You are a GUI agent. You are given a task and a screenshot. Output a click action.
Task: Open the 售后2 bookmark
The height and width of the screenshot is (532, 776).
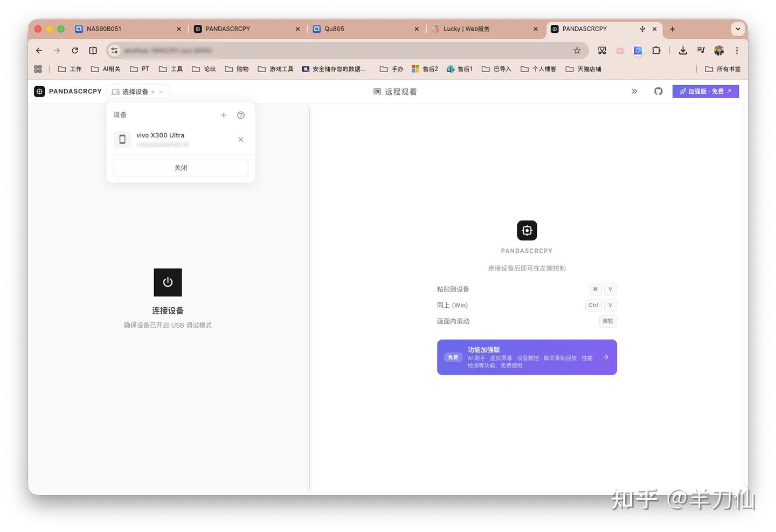[425, 69]
